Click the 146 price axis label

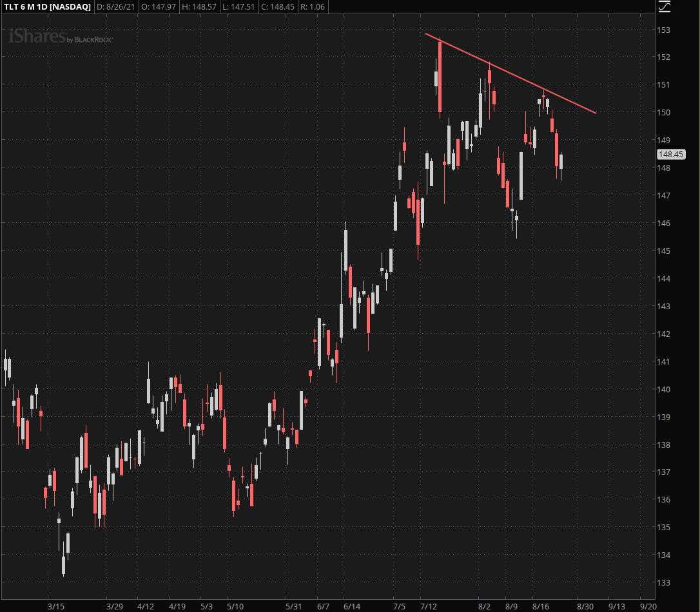664,223
